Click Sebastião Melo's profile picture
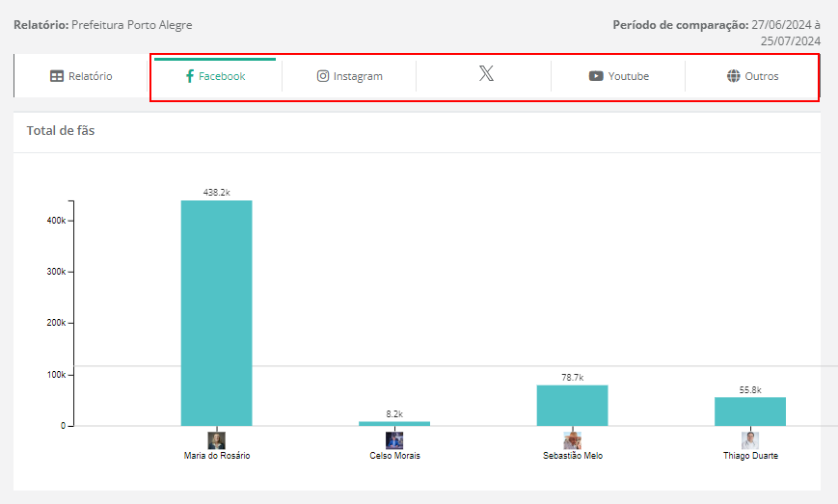 tap(573, 440)
